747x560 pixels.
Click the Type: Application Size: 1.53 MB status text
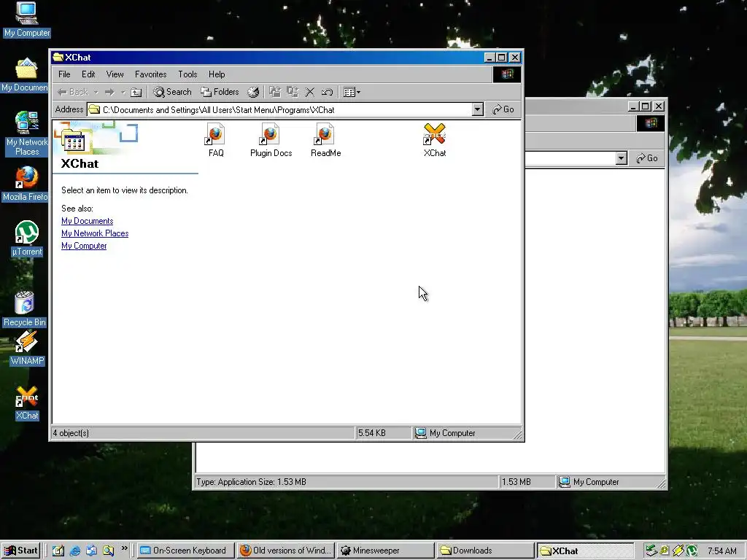251,482
